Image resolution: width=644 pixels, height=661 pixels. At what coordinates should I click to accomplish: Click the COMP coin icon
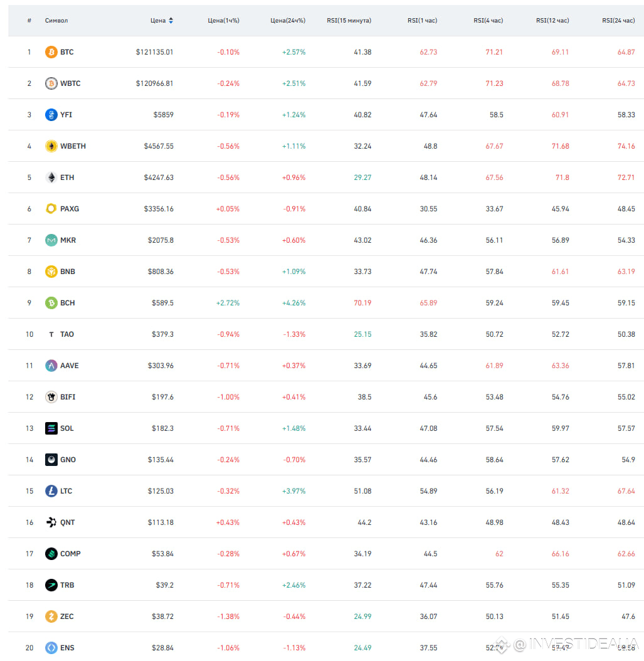[51, 554]
